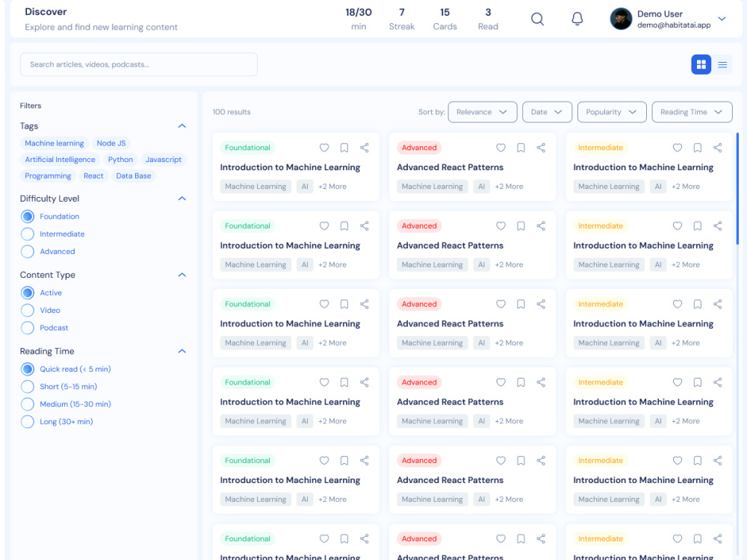Open Demo User account menu chevron
Image resolution: width=747 pixels, height=560 pixels.
coord(722,19)
